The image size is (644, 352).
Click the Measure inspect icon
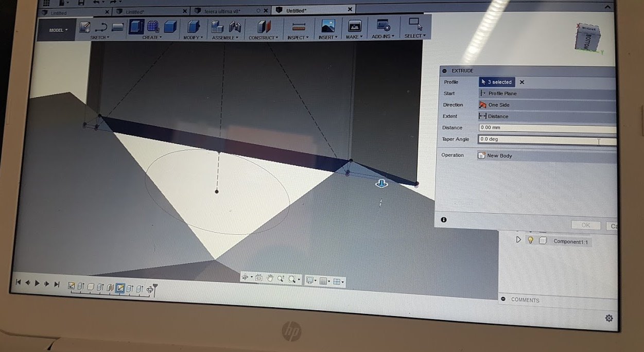point(299,27)
